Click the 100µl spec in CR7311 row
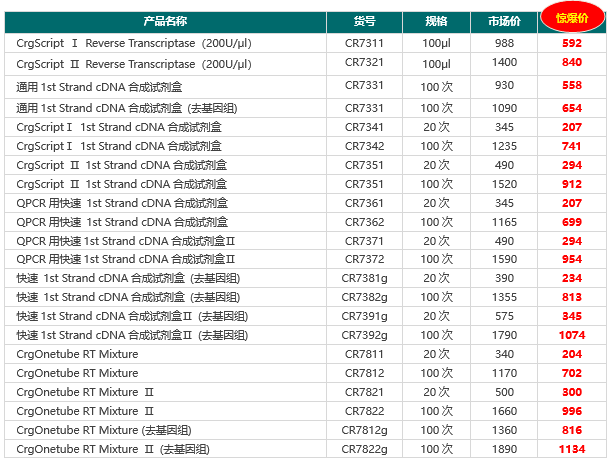611x465 pixels. [x=436, y=43]
